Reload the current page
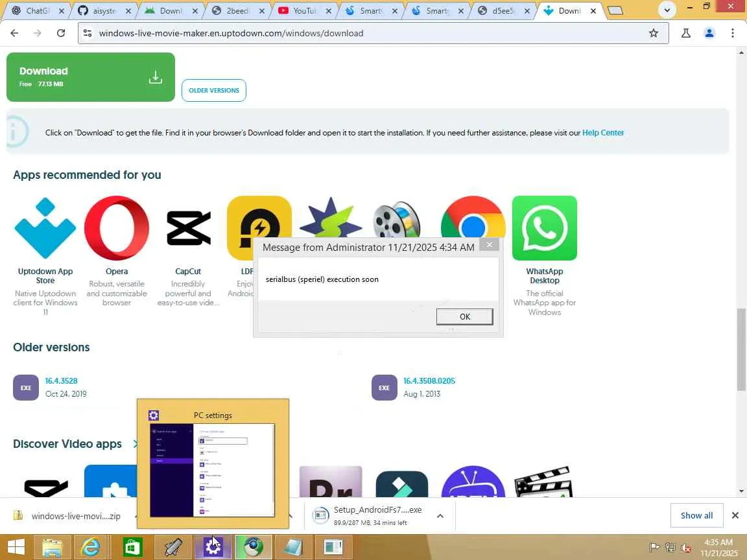Image resolution: width=747 pixels, height=560 pixels. click(60, 33)
